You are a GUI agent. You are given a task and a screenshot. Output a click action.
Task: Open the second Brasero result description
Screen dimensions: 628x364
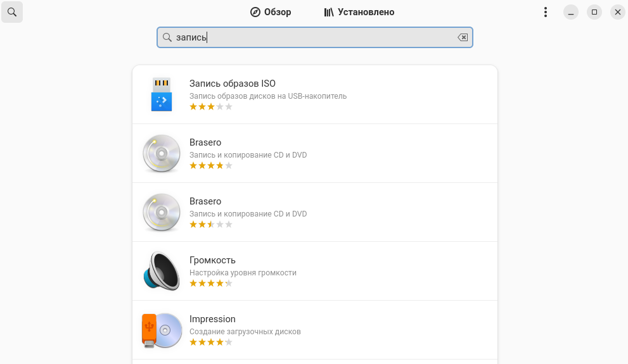(248, 214)
